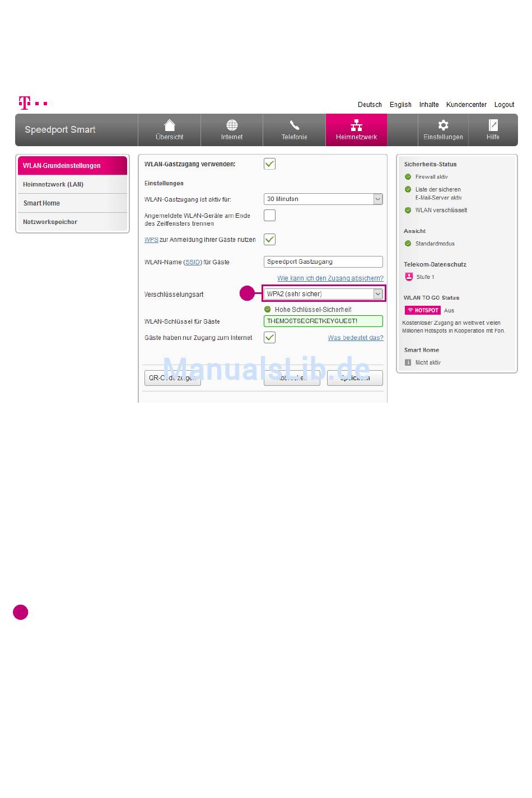Click Logout

pos(504,105)
